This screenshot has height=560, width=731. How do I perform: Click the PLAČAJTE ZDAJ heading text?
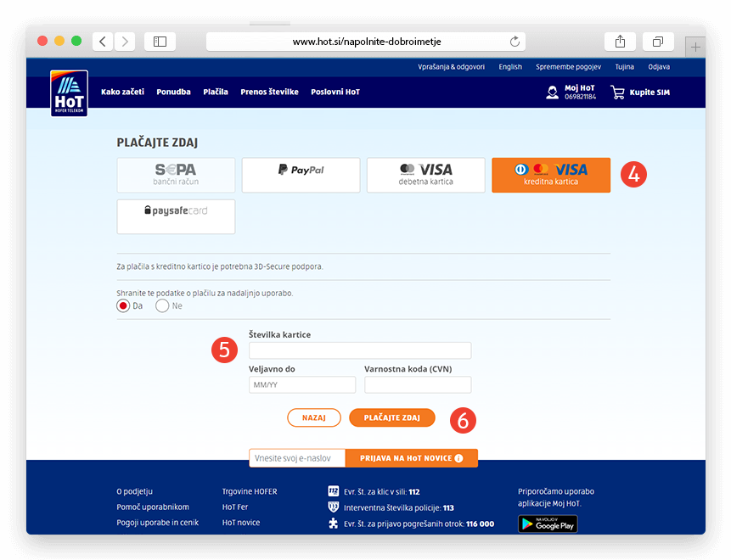(157, 143)
